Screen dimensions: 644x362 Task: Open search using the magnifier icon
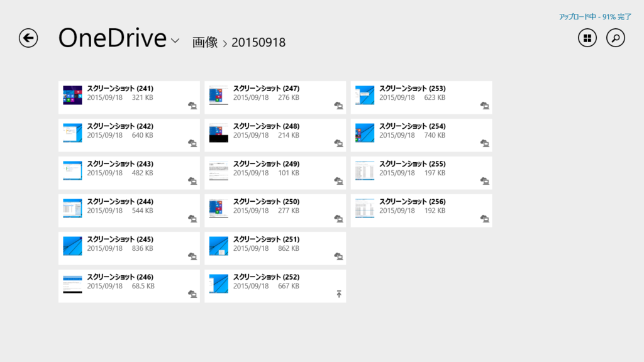(615, 38)
